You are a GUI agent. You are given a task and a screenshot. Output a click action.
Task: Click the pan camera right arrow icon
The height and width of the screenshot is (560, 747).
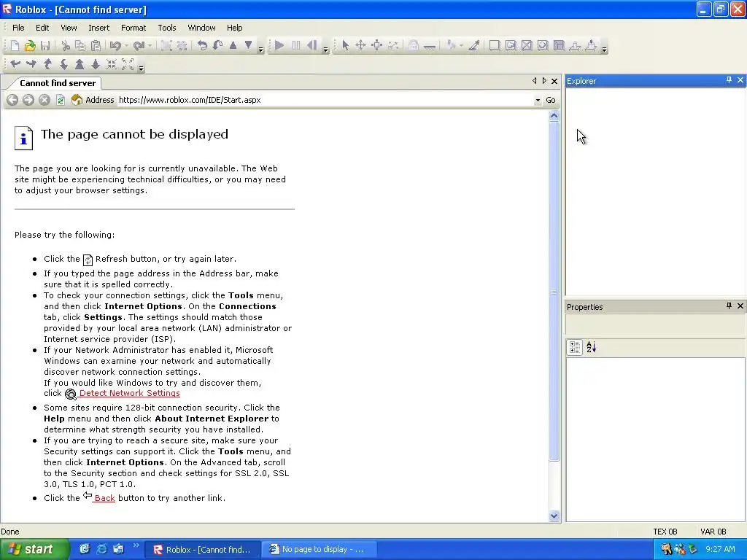[31, 64]
